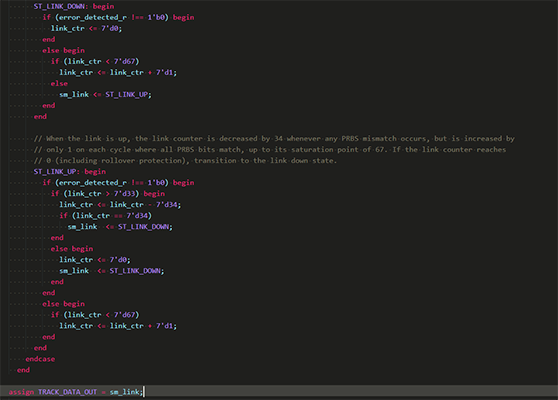Click the assign keyword on the highlighted line
Image resolution: width=558 pixels, height=400 pixels.
[x=21, y=392]
